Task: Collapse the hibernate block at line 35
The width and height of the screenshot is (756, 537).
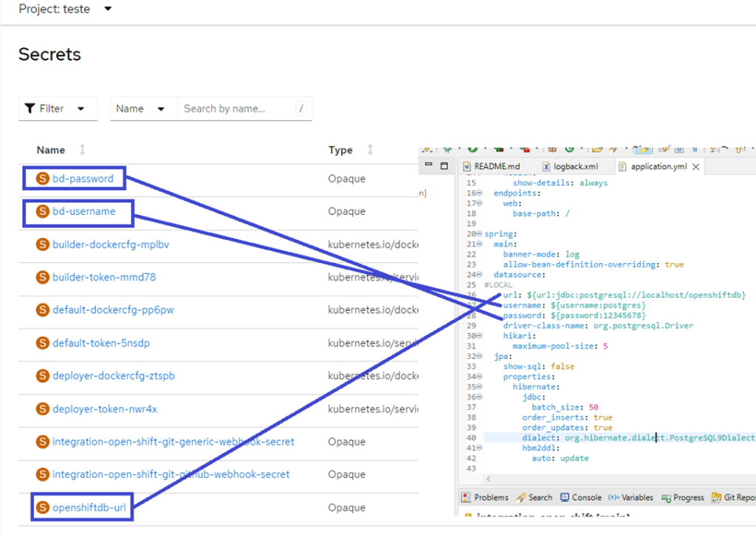Action: click(479, 386)
